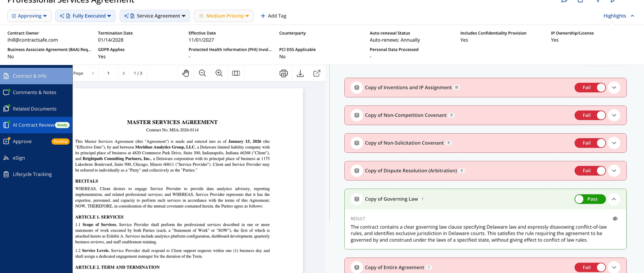This screenshot has height=273, width=644.
Task: Expand Dispute Resolution (Arbitration) details
Action: tap(614, 171)
